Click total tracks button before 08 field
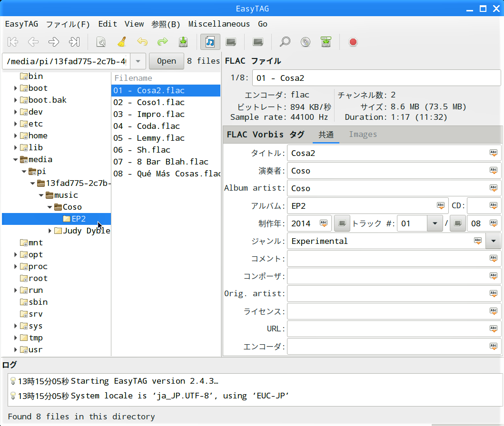 point(458,223)
